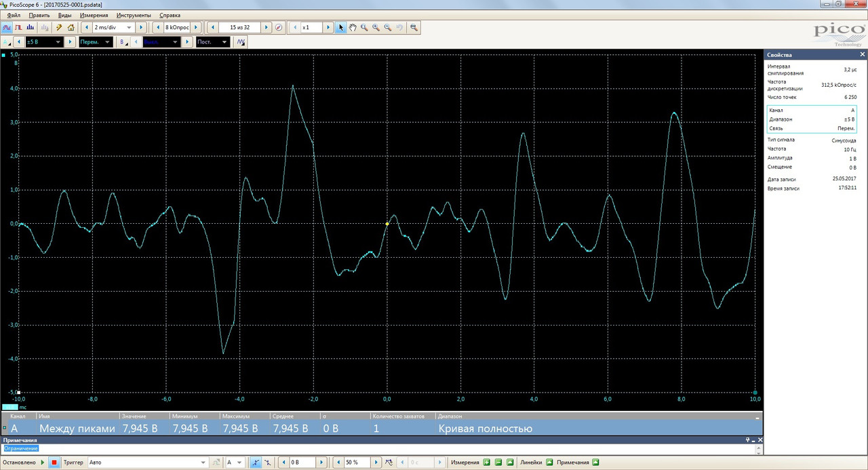Select the hand pan tool
Image resolution: width=868 pixels, height=470 pixels.
(353, 27)
